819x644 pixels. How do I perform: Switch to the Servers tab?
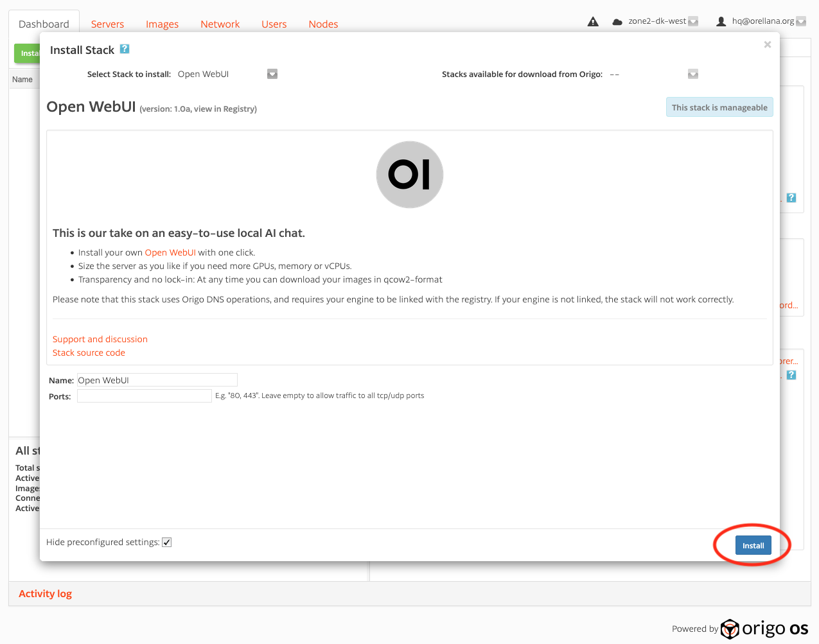coord(107,24)
